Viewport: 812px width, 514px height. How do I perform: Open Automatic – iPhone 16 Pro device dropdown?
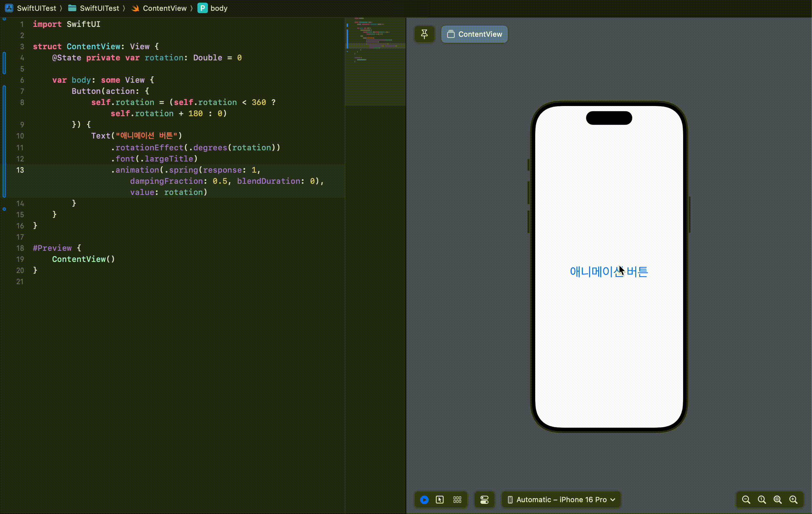561,500
